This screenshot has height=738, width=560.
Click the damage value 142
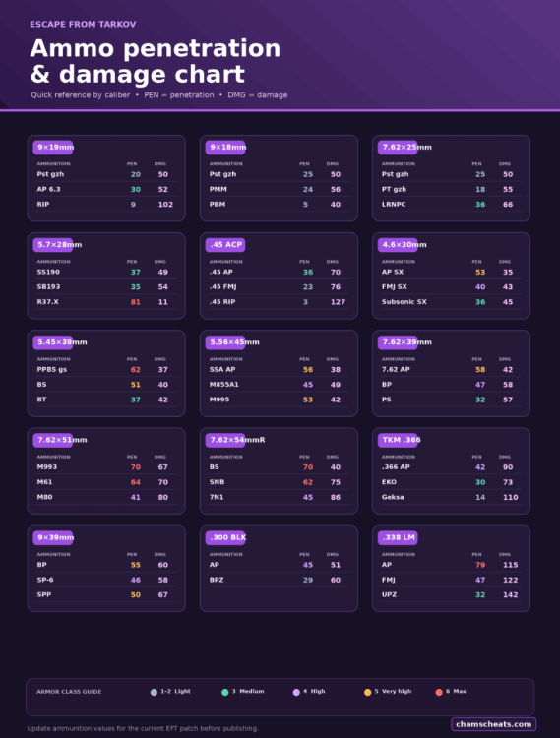(510, 595)
